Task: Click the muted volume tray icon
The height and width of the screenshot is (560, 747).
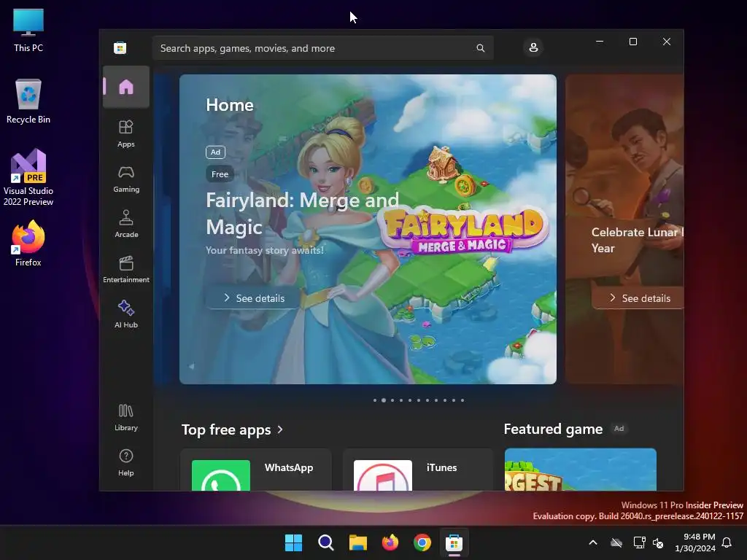Action: [659, 542]
